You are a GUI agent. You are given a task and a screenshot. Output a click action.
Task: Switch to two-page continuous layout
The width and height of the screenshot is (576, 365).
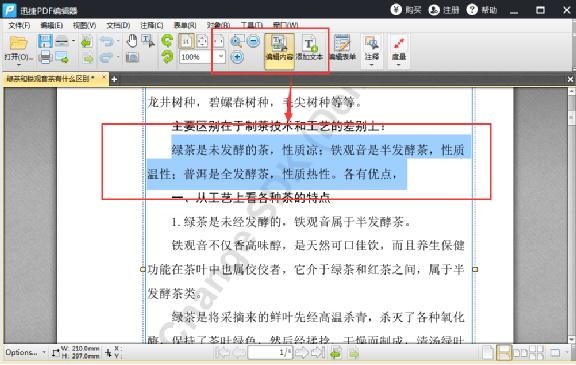point(536,353)
